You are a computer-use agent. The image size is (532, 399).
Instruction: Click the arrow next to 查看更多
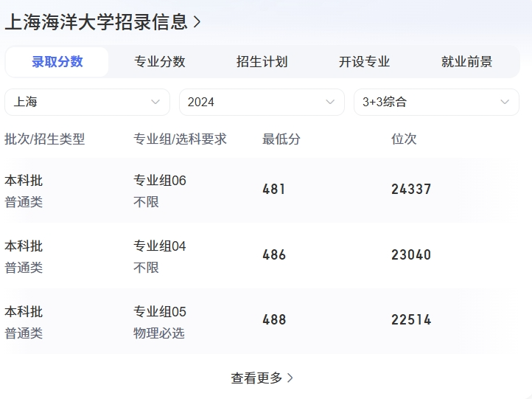point(290,378)
